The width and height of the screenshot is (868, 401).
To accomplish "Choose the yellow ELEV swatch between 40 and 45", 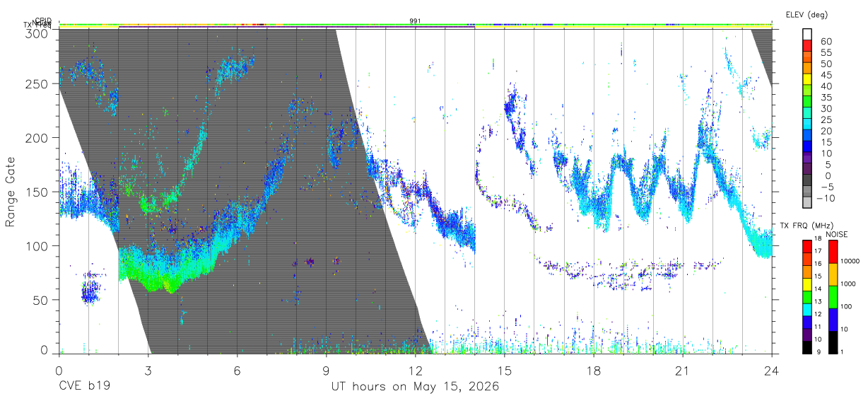I will 807,81.
